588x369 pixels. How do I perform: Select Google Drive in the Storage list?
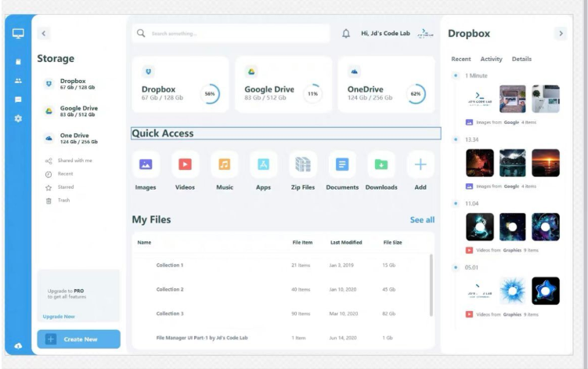(71, 111)
